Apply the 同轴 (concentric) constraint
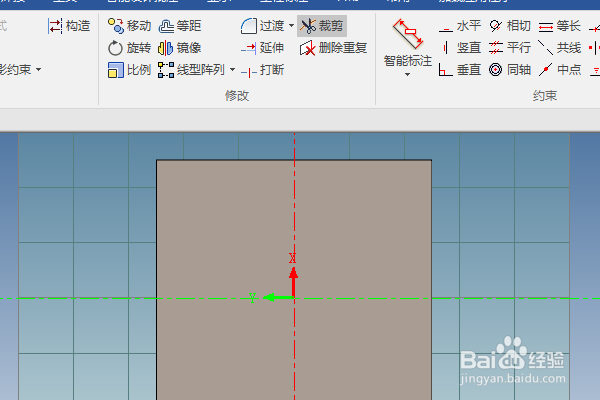The image size is (600, 400). [510, 70]
